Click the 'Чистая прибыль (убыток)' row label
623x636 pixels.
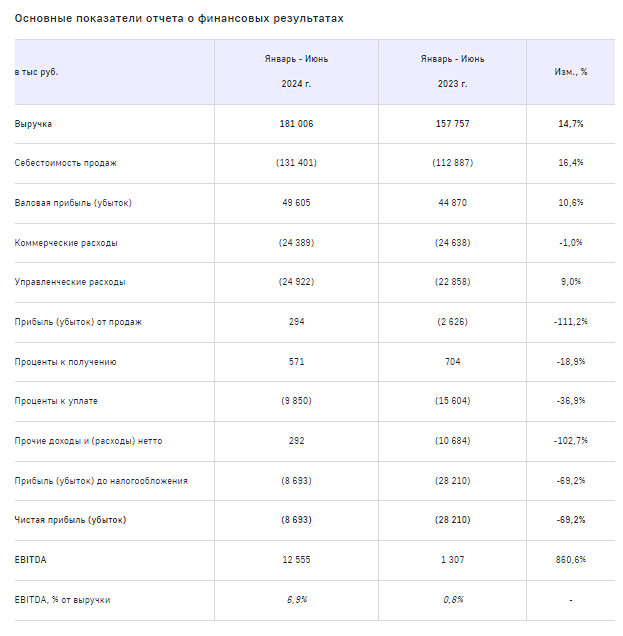tap(70, 520)
